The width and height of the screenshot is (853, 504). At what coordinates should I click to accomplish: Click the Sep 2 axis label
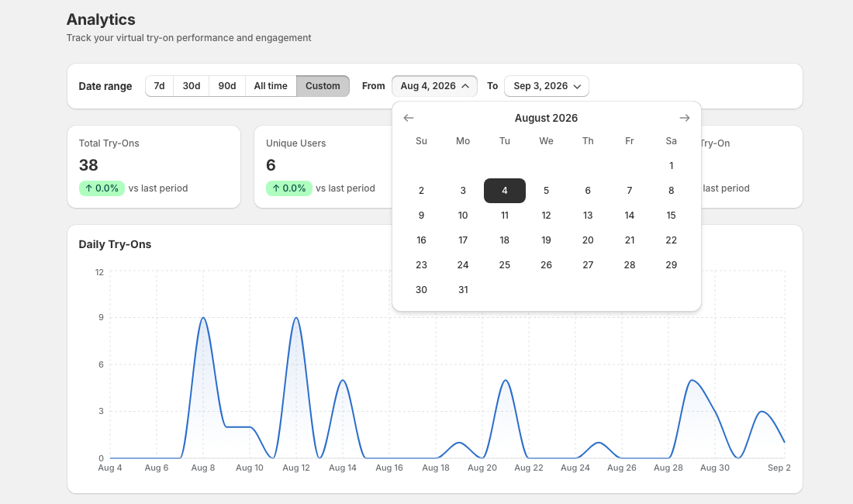(x=779, y=468)
